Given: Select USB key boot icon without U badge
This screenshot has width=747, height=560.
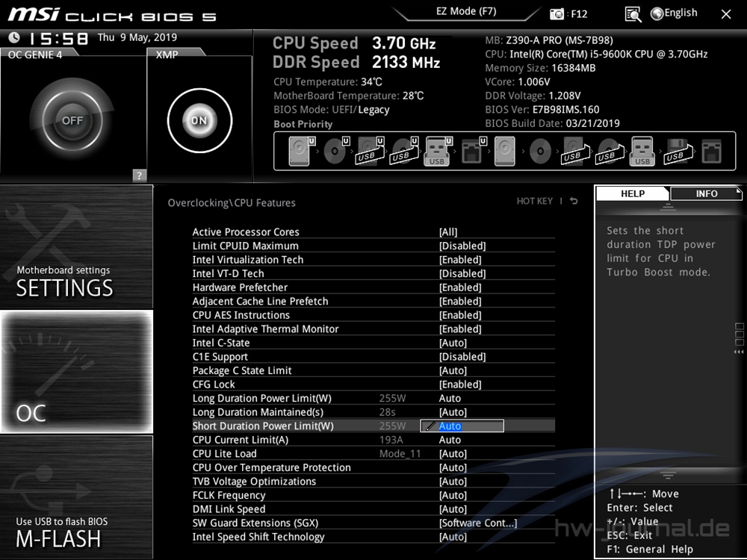Looking at the screenshot, I should click(x=642, y=152).
